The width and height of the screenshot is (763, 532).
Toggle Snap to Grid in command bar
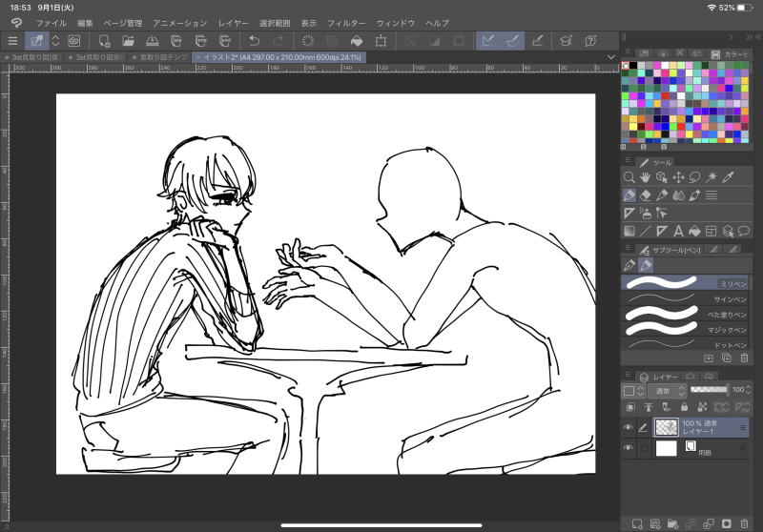(537, 41)
